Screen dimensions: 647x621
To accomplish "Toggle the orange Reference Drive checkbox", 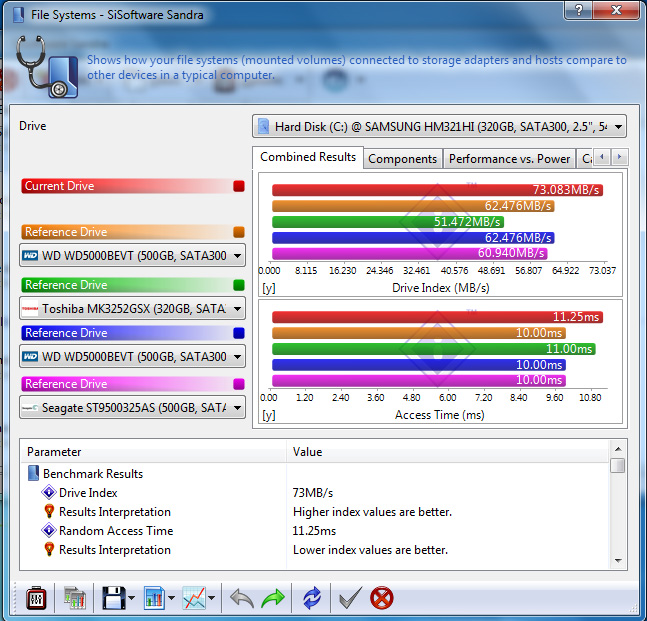I will (x=239, y=232).
